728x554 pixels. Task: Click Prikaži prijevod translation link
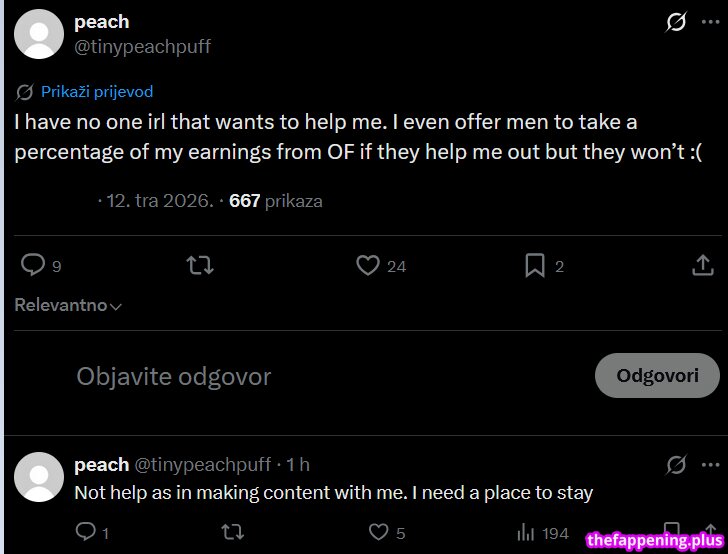(x=96, y=91)
